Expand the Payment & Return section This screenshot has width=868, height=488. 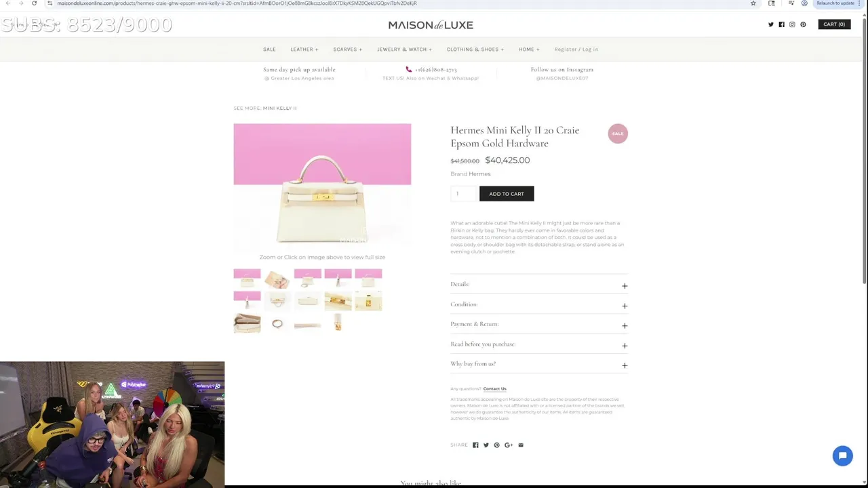[539, 324]
